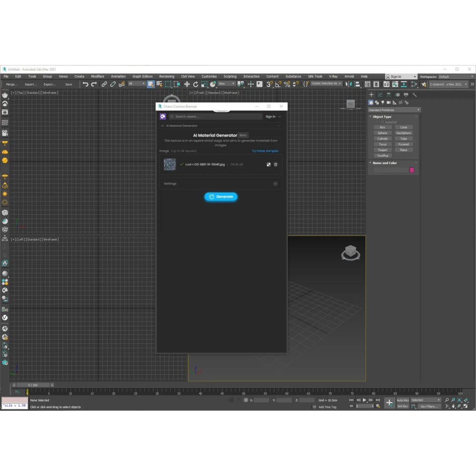Image resolution: width=476 pixels, height=476 pixels.
Task: Toggle the AutoGrid checkbox
Action: point(383,122)
